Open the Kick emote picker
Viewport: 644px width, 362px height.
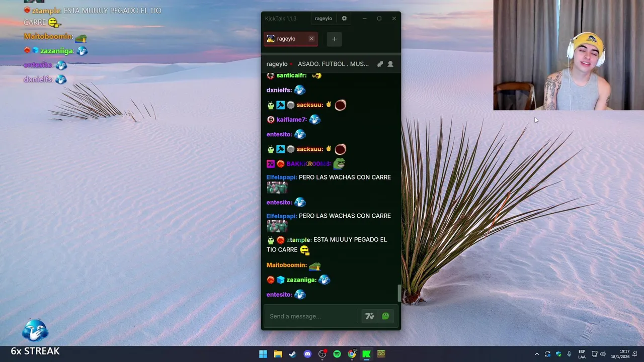coord(386,316)
